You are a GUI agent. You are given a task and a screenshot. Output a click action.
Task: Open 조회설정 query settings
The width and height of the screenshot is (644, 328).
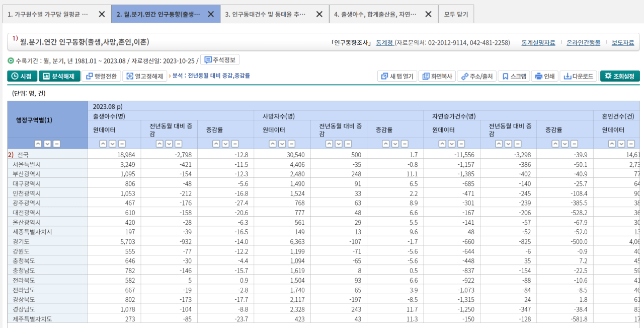(620, 76)
